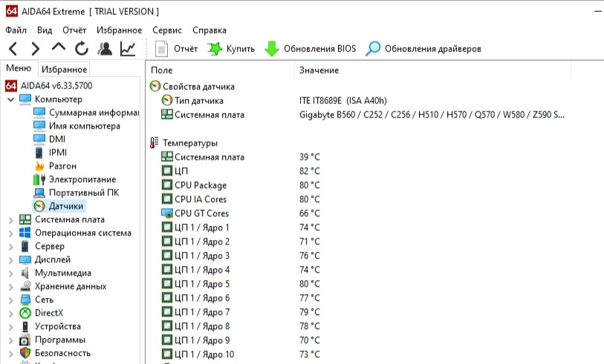
Task: Select Разгон in the sidebar tree
Action: (x=62, y=166)
